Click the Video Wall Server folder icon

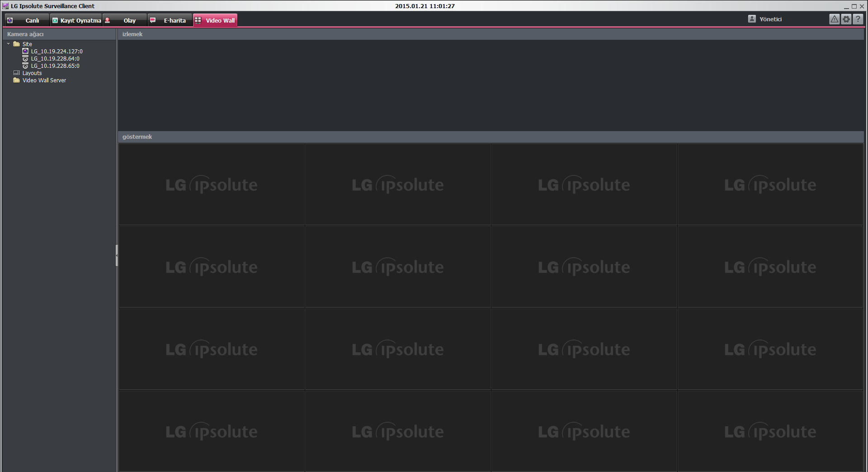point(17,80)
